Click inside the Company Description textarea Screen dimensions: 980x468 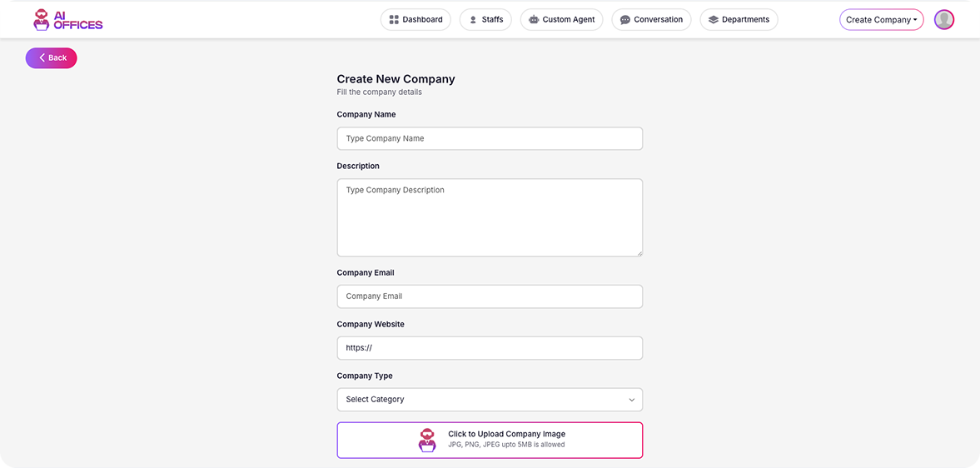(490, 217)
